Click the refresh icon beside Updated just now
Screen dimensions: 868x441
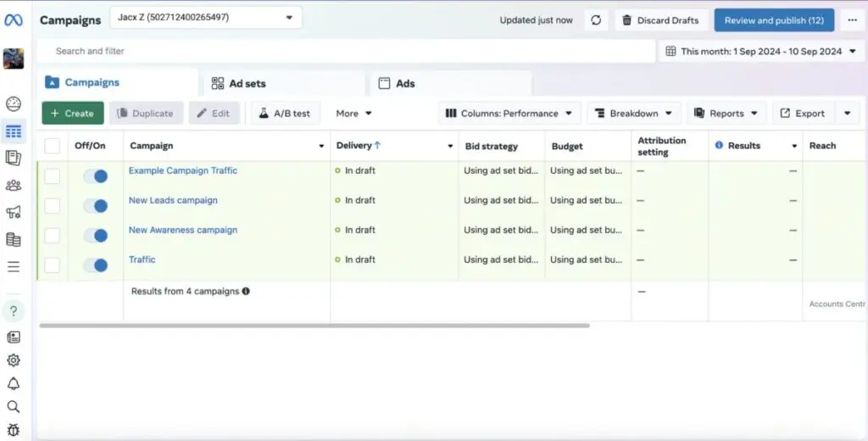pyautogui.click(x=596, y=20)
